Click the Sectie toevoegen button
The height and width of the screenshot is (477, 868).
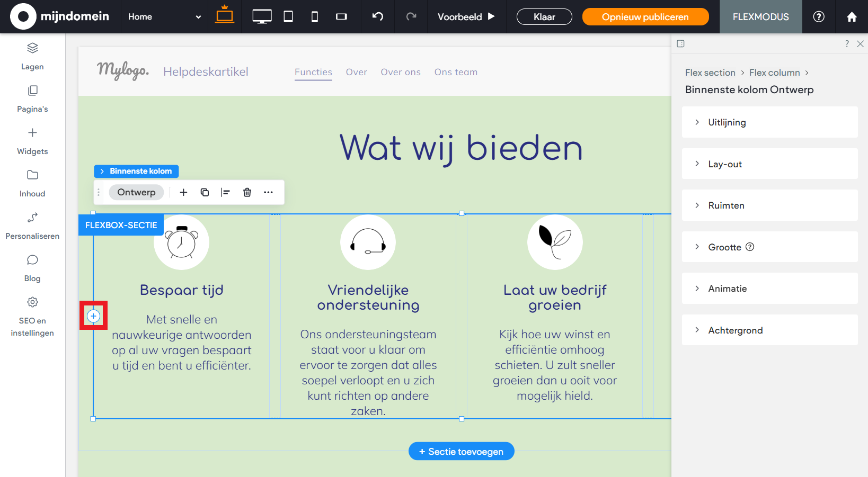[x=461, y=451]
